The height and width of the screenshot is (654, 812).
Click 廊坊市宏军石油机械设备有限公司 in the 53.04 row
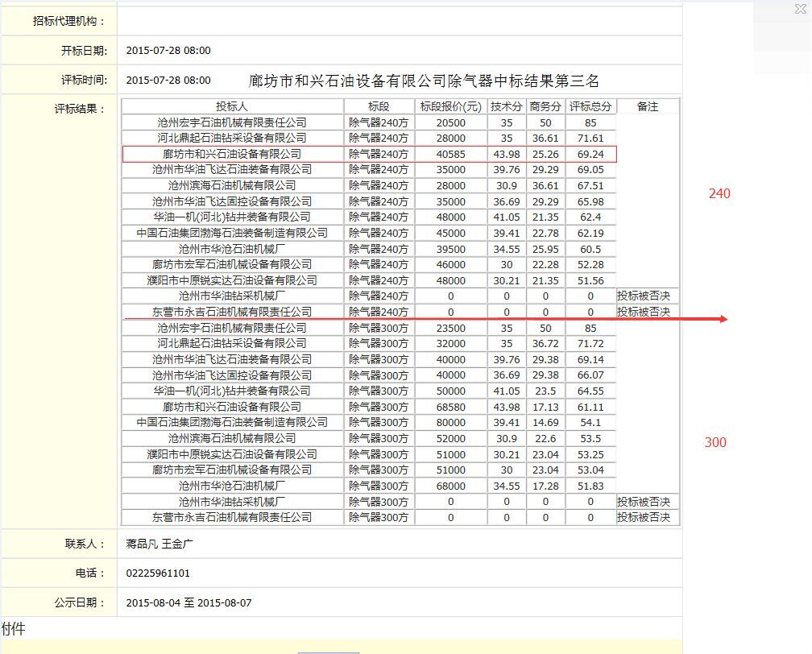[x=232, y=470]
